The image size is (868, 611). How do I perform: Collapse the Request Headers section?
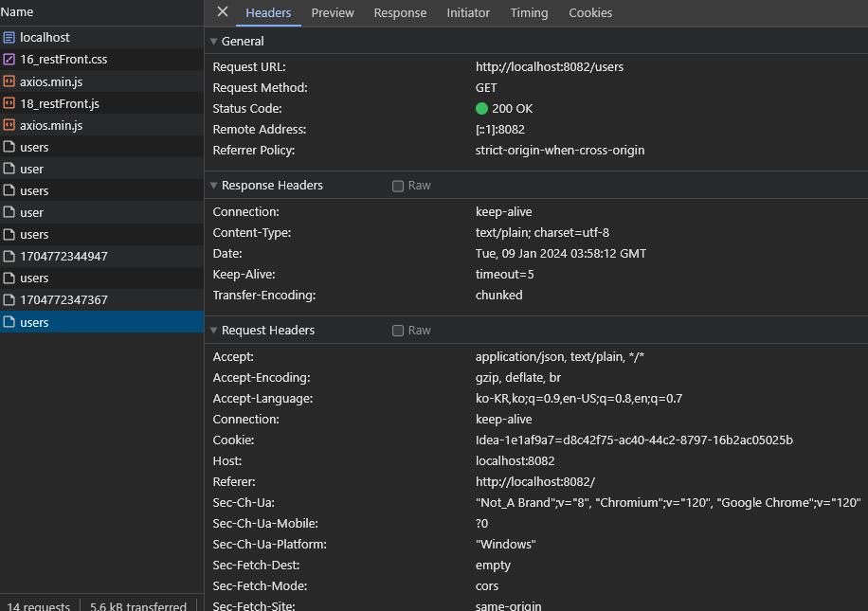click(x=213, y=331)
